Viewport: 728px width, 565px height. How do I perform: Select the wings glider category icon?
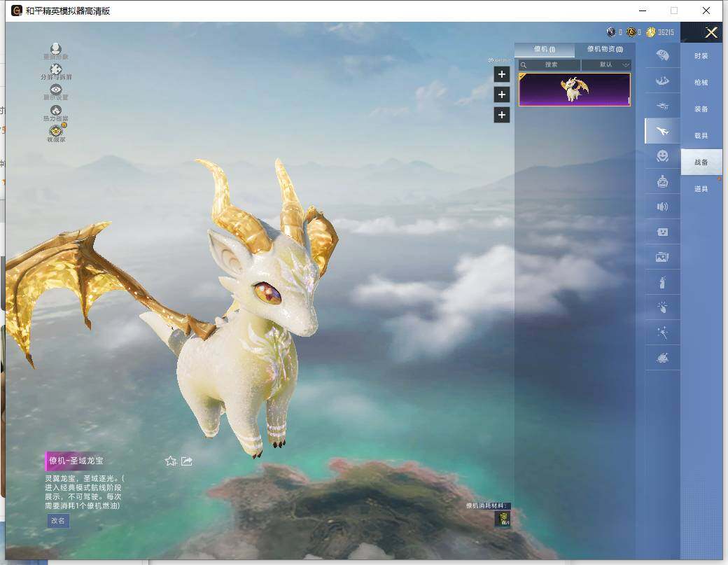point(662,81)
